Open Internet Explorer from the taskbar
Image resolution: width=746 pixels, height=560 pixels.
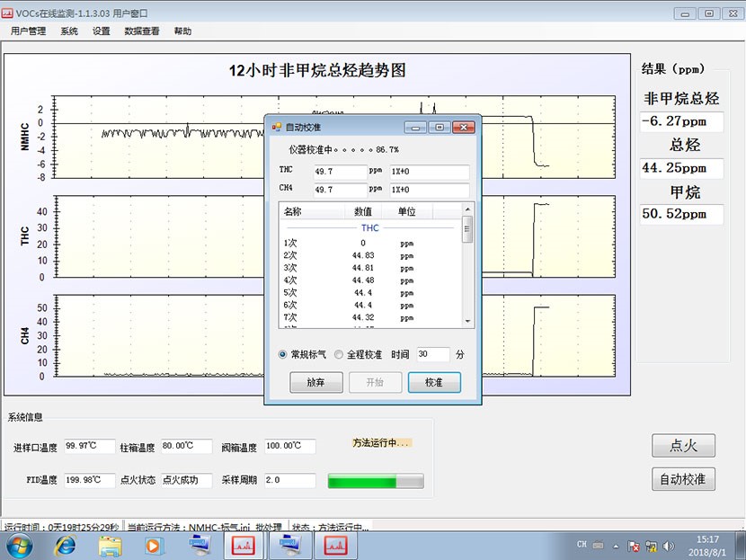coord(66,545)
